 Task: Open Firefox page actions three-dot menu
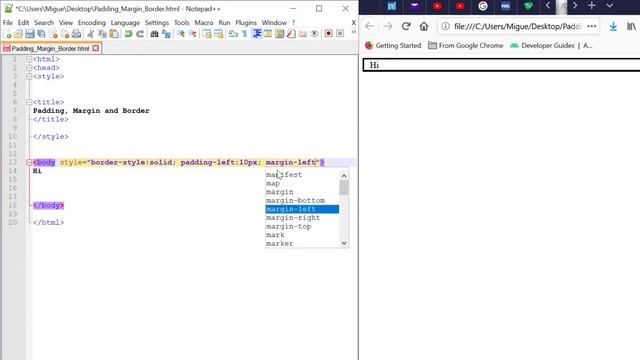(591, 27)
